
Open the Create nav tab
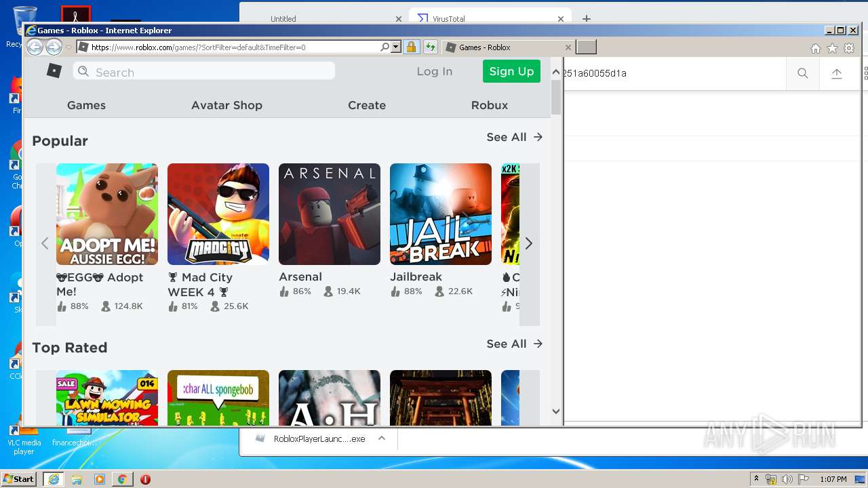click(x=367, y=105)
